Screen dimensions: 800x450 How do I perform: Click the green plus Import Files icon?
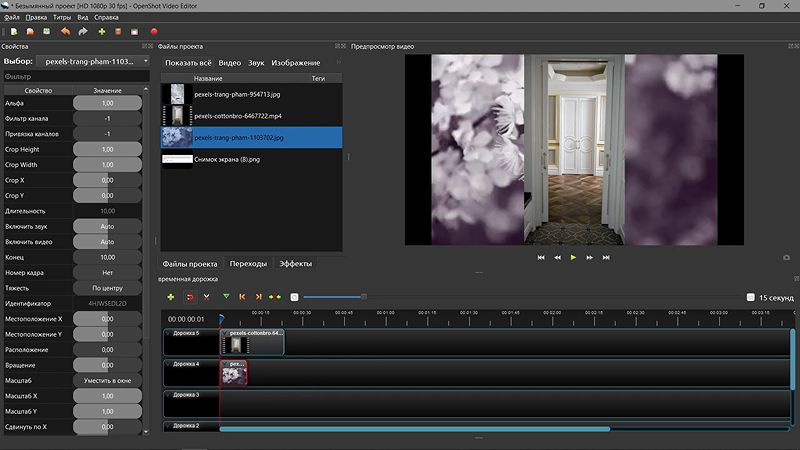(102, 32)
